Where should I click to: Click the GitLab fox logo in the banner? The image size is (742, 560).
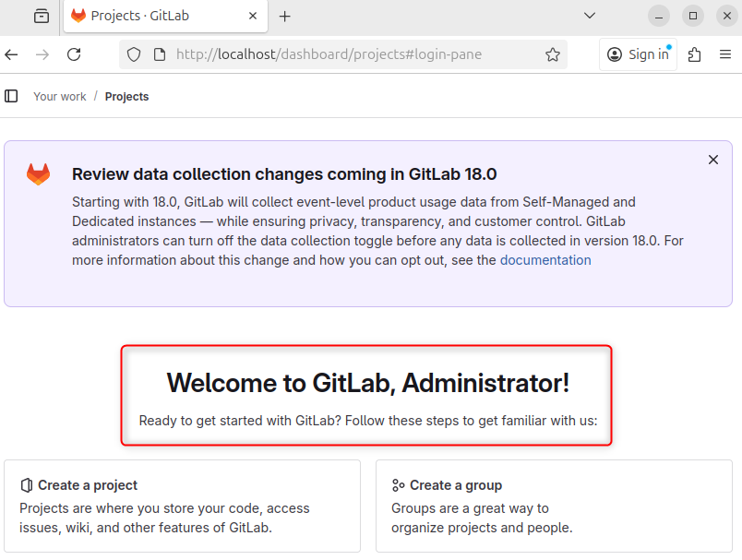pos(38,173)
